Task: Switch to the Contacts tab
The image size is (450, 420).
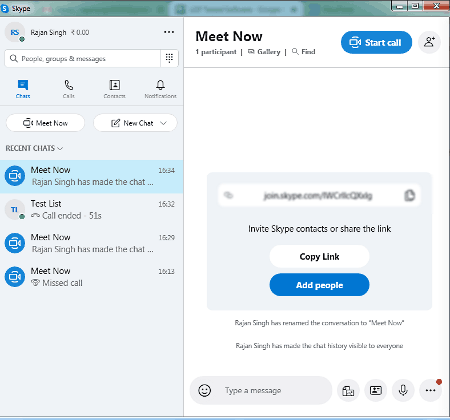Action: (114, 89)
